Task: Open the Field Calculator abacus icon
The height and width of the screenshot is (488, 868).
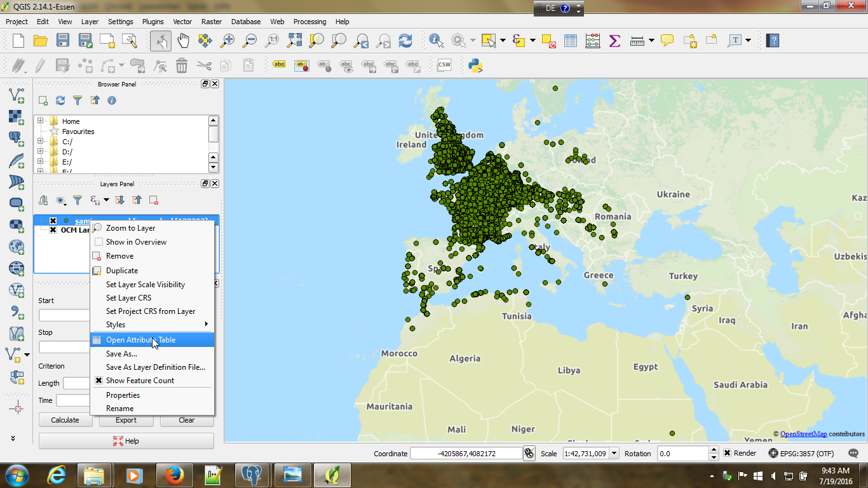Action: coord(593,41)
